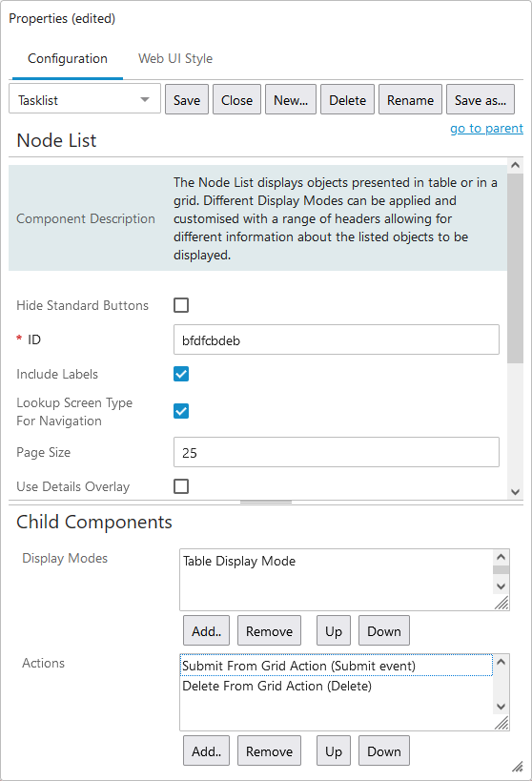The image size is (532, 781).
Task: Click up arrow in Display Modes list
Action: coord(501,557)
